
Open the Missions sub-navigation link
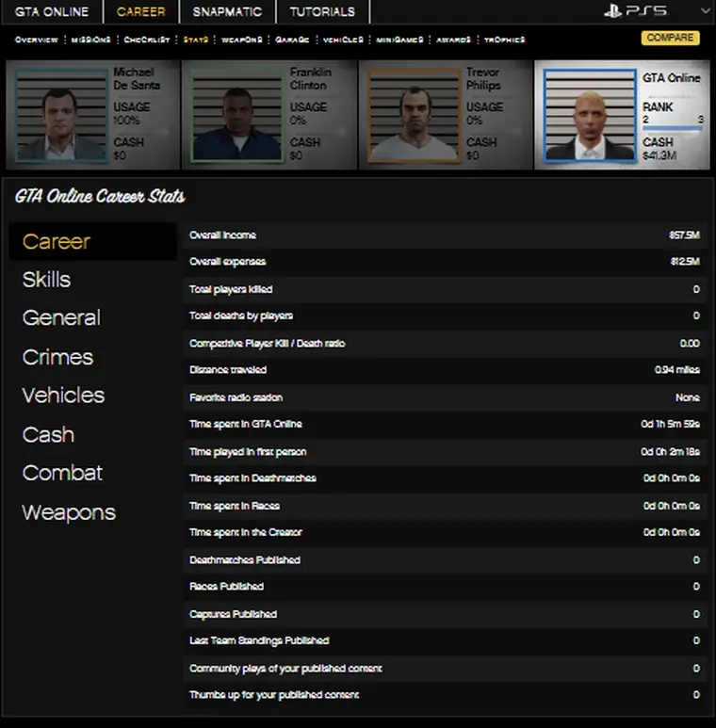[x=91, y=40]
